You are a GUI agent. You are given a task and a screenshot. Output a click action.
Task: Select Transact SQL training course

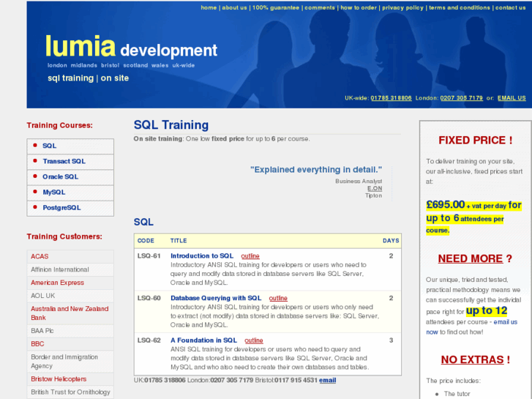coord(64,161)
